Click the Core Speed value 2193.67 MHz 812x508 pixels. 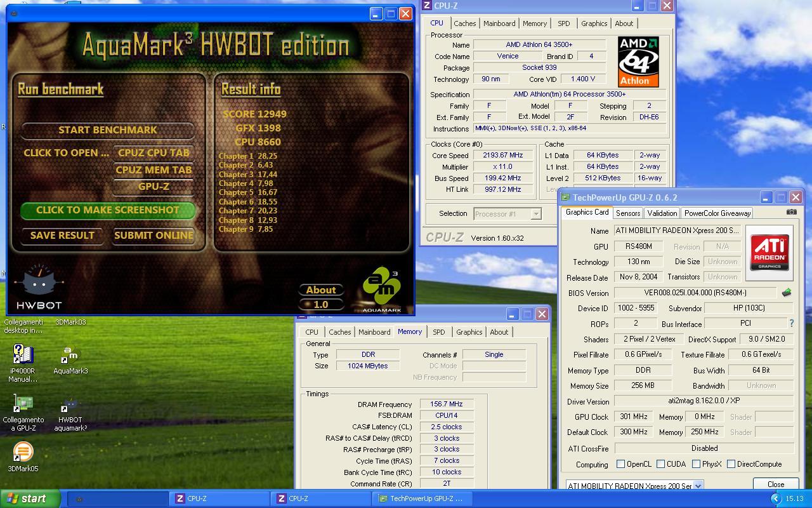pyautogui.click(x=504, y=155)
